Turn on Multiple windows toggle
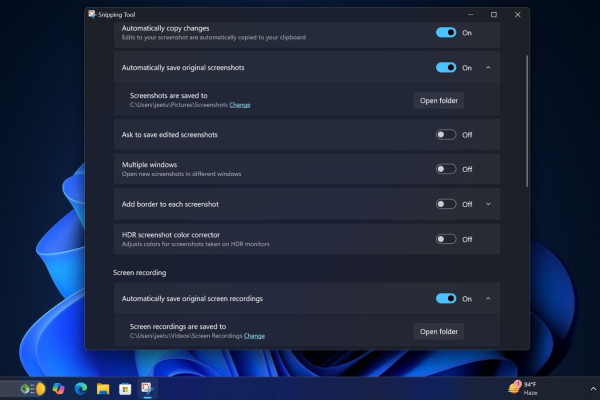The height and width of the screenshot is (400, 600). click(x=446, y=169)
